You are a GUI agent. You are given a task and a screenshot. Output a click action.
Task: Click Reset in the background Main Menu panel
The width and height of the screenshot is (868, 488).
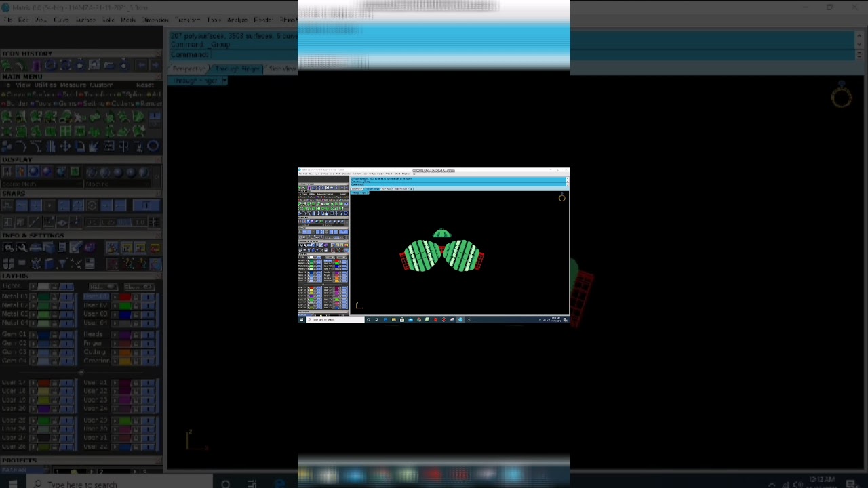[x=145, y=85]
